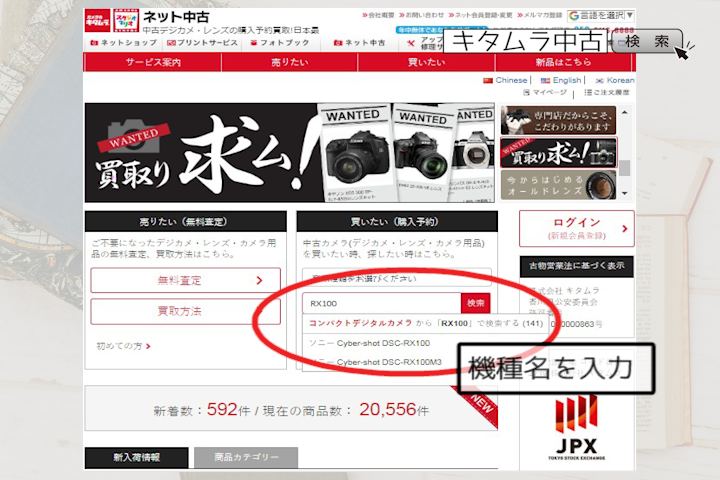Open the ネットショップ link
The image size is (720, 480).
123,43
